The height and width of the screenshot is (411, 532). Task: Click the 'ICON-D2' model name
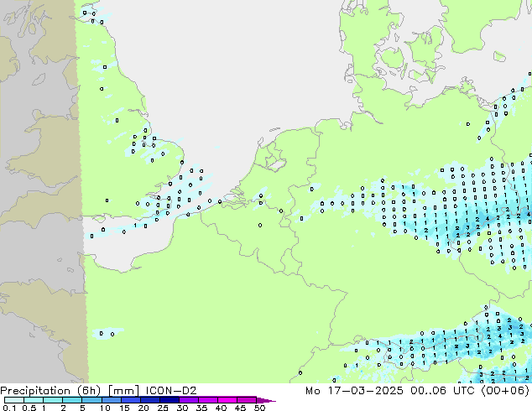171,391
